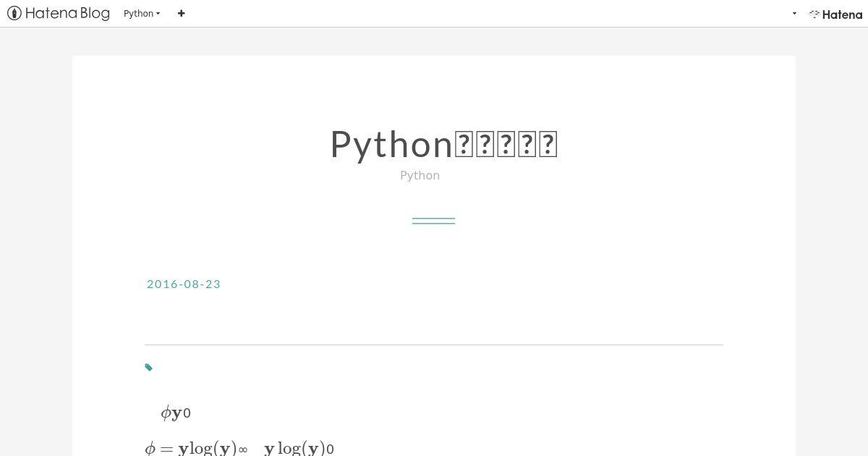868x456 pixels.
Task: Click the teal tag icon below the divider
Action: tap(149, 368)
